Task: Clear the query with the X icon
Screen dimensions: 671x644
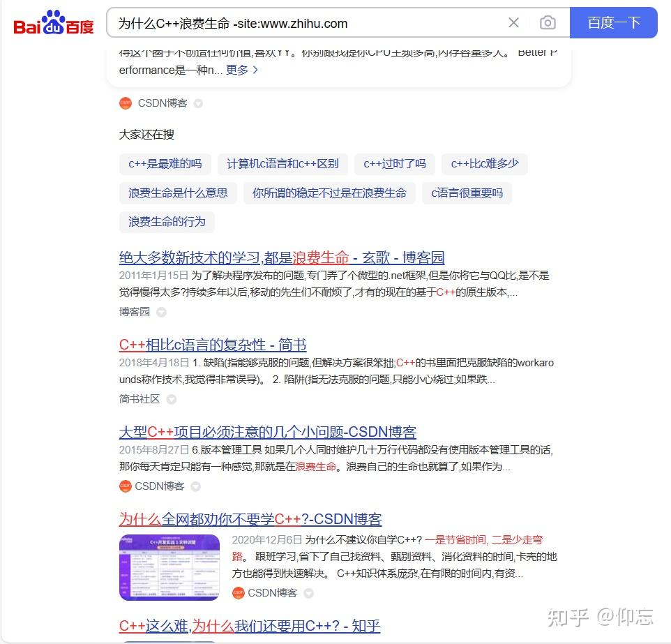Action: 514,23
